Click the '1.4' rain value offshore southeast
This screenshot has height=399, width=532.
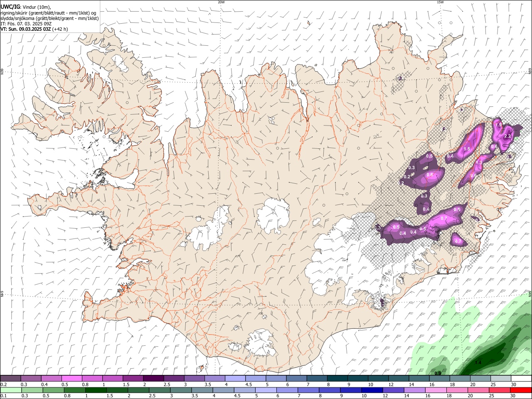tap(478, 362)
